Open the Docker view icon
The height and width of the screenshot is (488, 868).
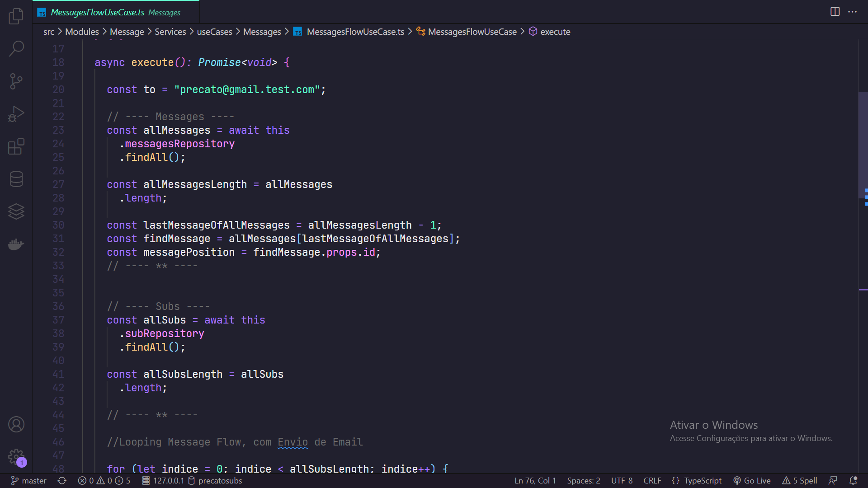click(16, 244)
